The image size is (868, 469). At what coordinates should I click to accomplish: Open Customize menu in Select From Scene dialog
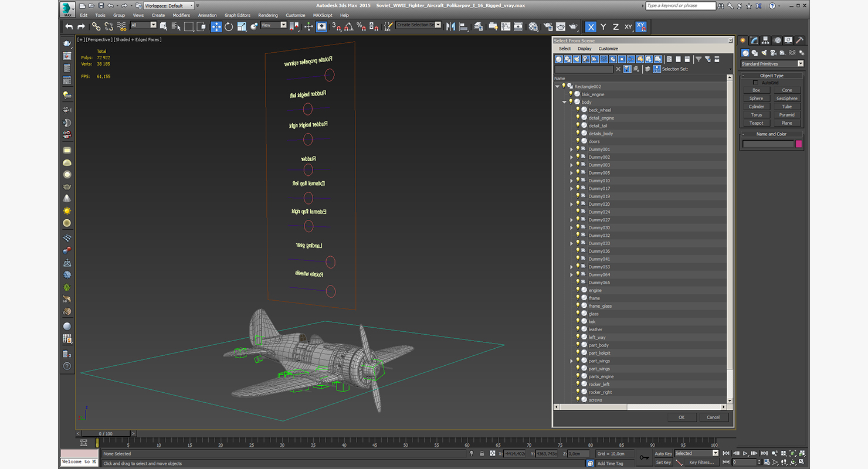coord(608,49)
